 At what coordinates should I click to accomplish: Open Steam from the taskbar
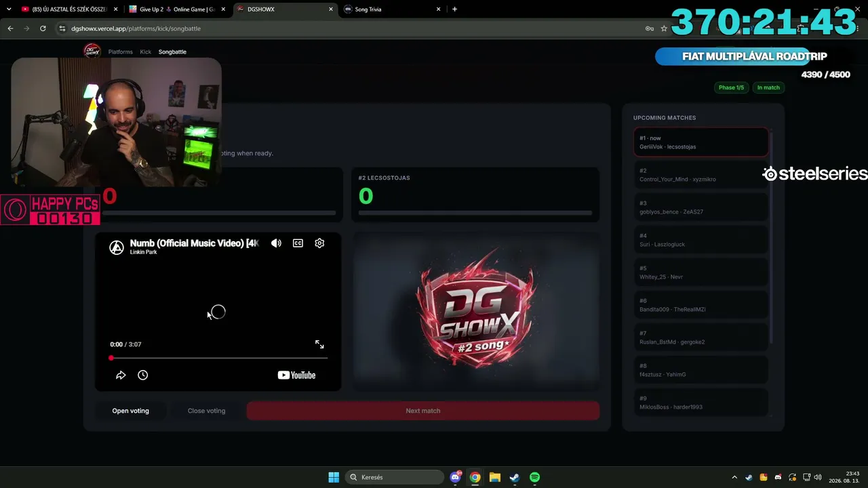(515, 477)
